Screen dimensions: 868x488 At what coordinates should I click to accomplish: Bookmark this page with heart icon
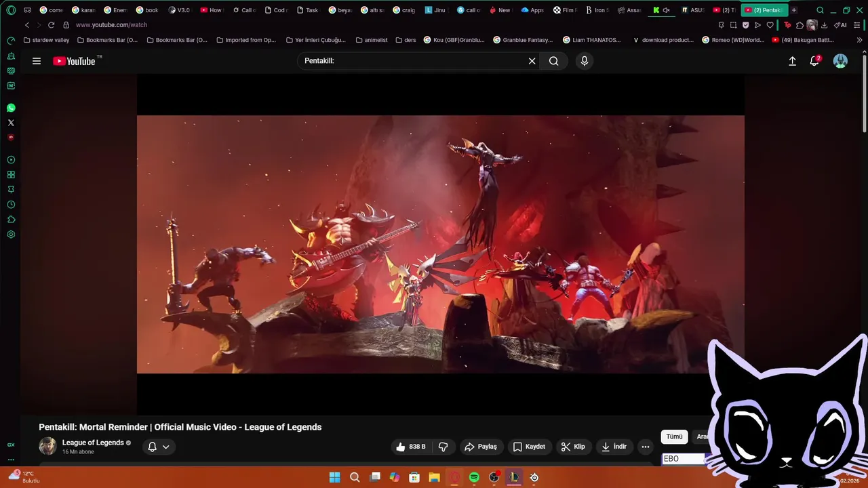770,25
